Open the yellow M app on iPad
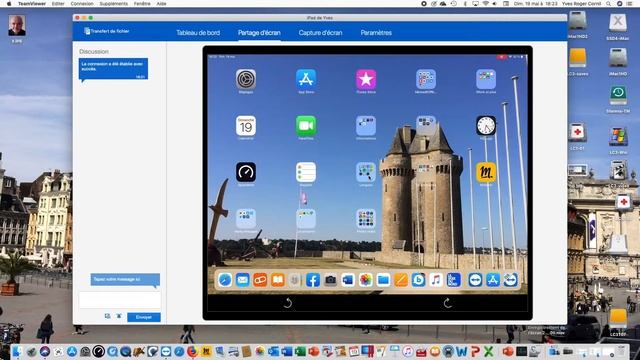The height and width of the screenshot is (360, 640). pyautogui.click(x=486, y=172)
